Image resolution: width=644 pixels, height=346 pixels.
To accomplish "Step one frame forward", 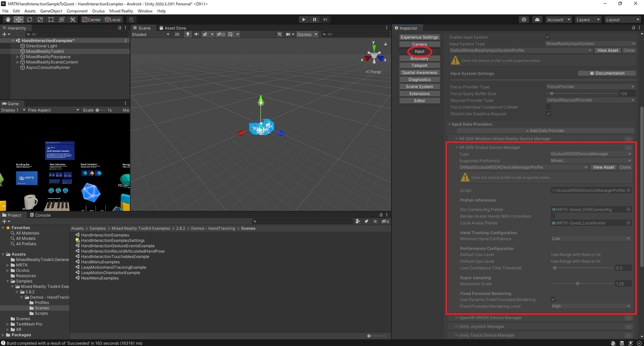I will pos(326,19).
